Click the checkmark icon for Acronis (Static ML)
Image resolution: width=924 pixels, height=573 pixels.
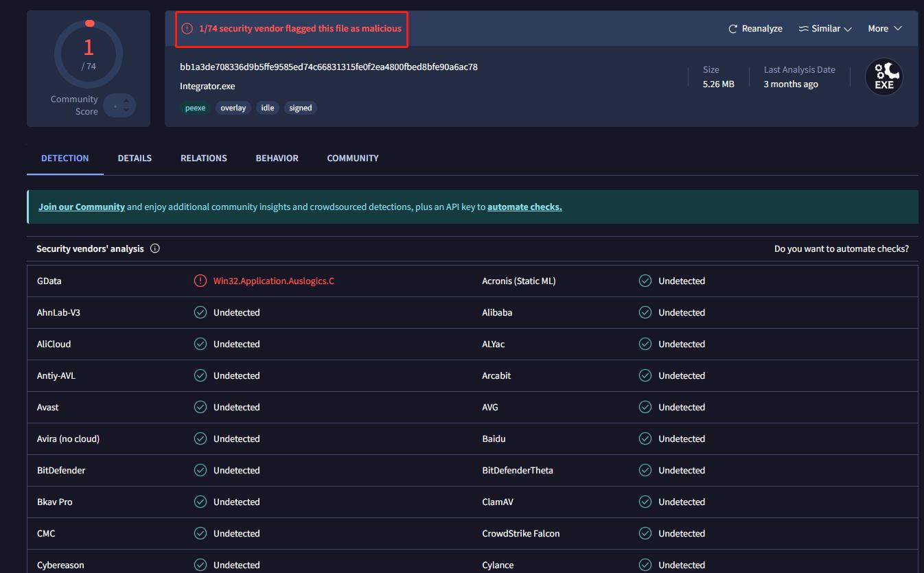[x=645, y=281]
